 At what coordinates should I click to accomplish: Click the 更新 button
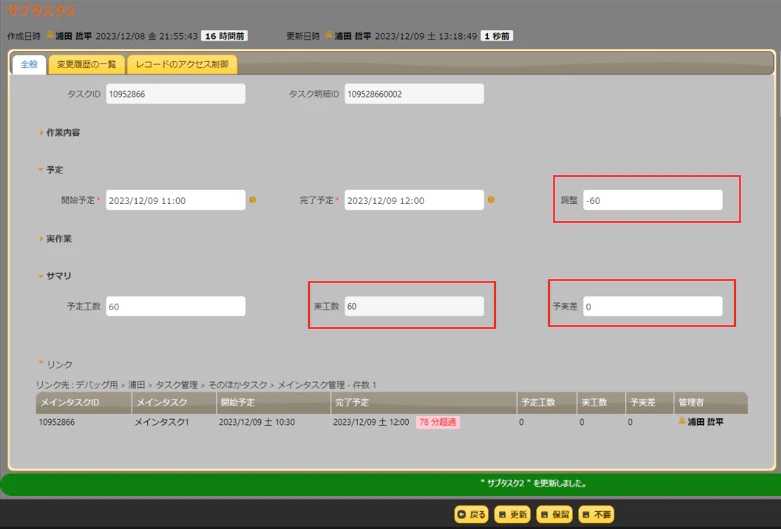pos(513,515)
